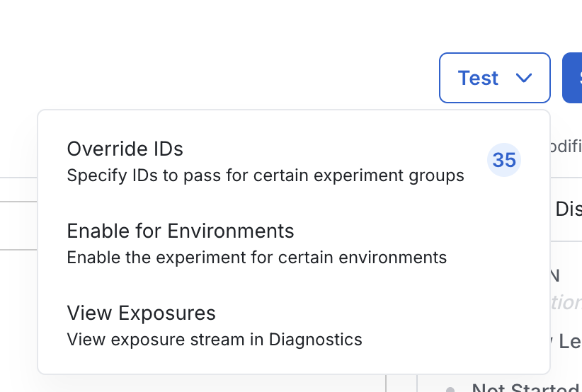
Task: Select the partially hidden 'Dis' label
Action: (569, 209)
